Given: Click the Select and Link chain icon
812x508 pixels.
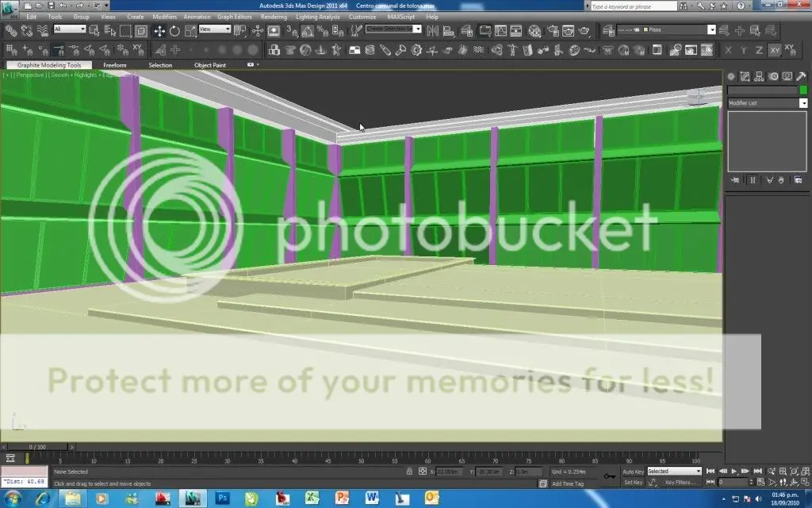Looking at the screenshot, I should tap(10, 31).
